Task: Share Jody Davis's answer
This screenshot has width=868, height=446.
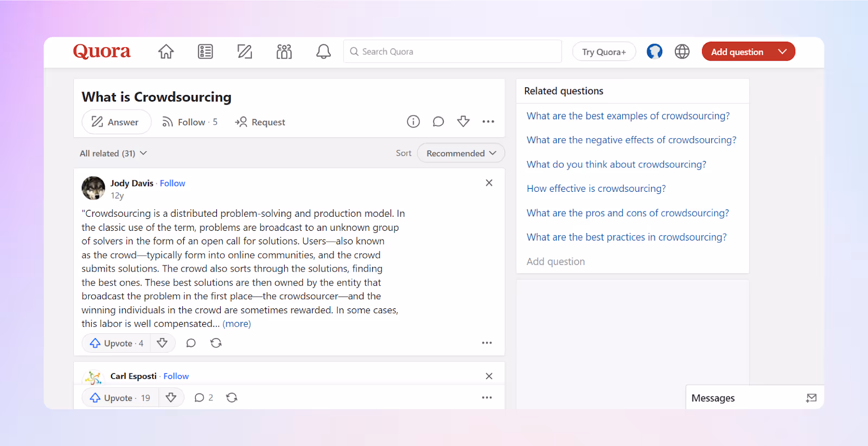Action: (x=216, y=343)
